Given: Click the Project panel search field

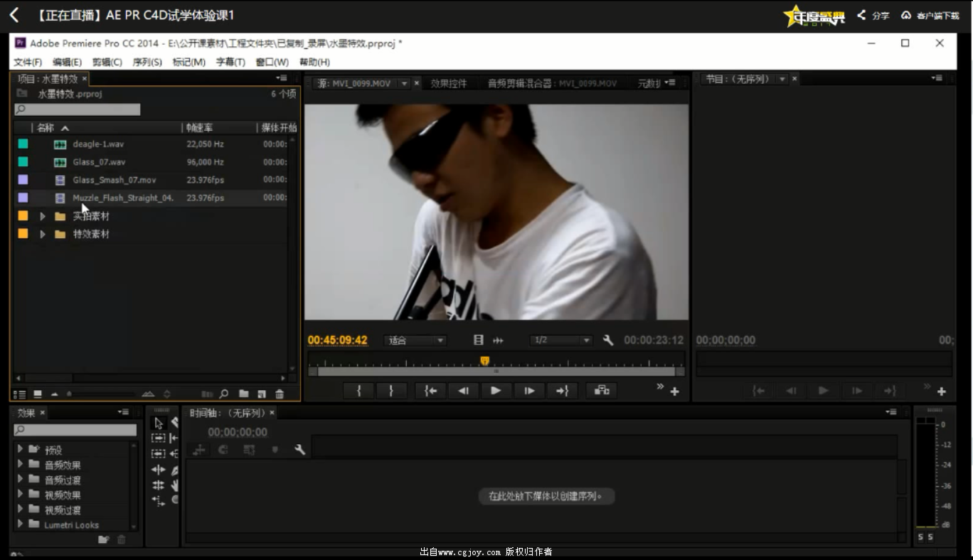Looking at the screenshot, I should pos(78,109).
